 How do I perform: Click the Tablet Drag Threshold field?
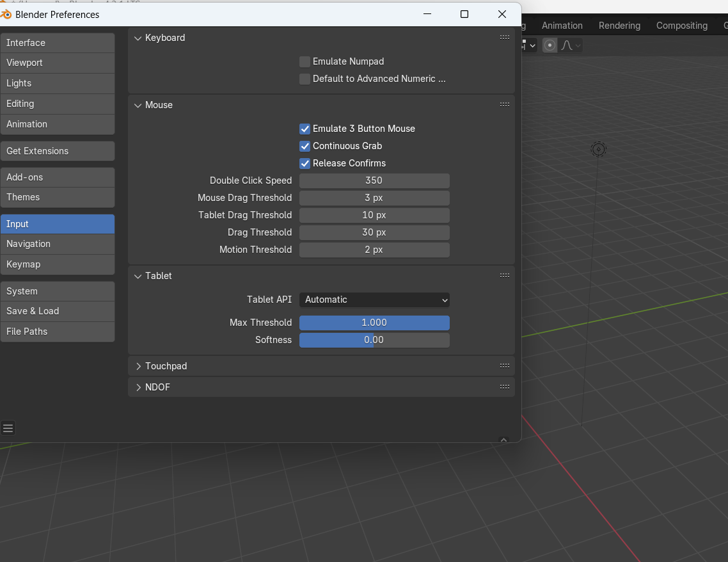pos(374,215)
